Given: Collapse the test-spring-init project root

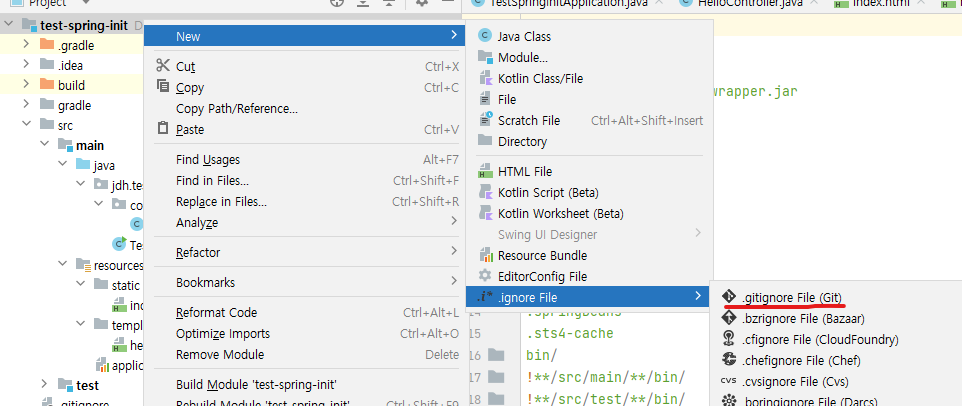Looking at the screenshot, I should [x=9, y=25].
